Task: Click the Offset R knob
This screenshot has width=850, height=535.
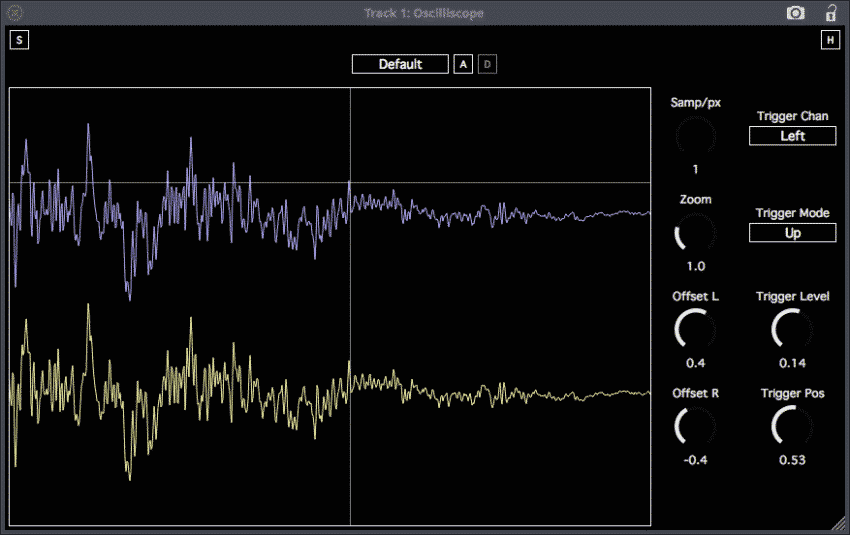Action: click(x=695, y=427)
